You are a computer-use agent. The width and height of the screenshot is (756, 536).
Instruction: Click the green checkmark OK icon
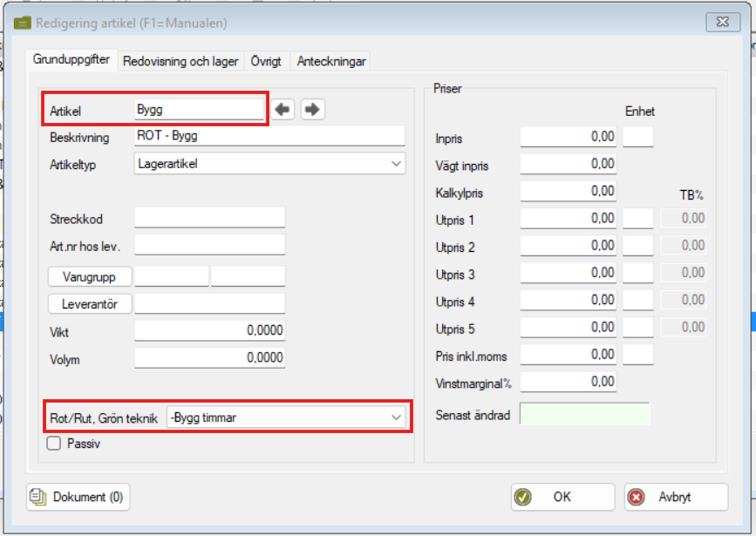pyautogui.click(x=523, y=497)
